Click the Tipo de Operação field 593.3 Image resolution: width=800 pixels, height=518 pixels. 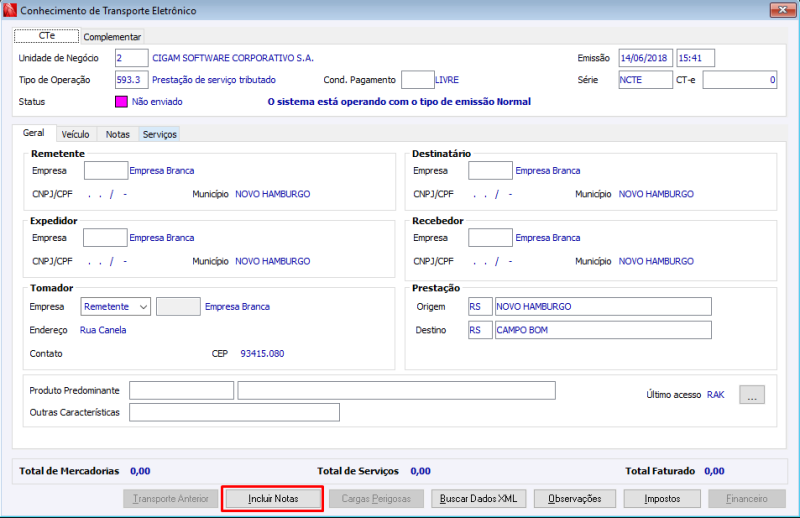coord(132,80)
